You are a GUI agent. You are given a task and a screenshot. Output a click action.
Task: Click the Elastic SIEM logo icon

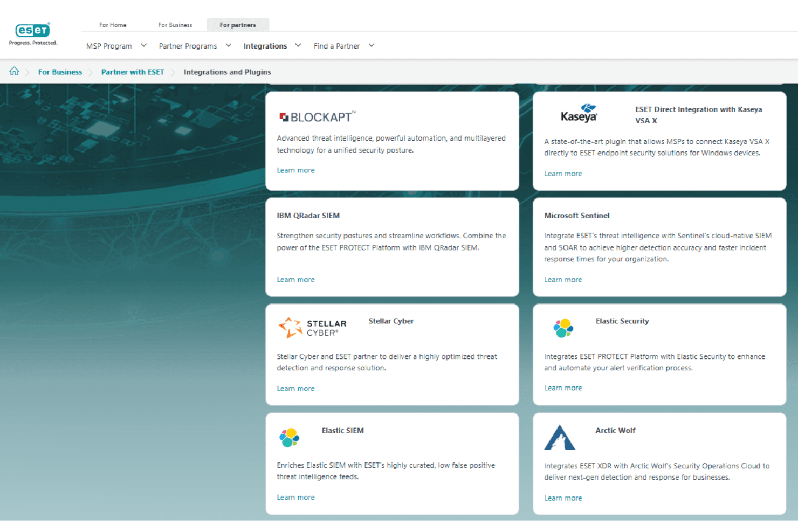click(289, 437)
